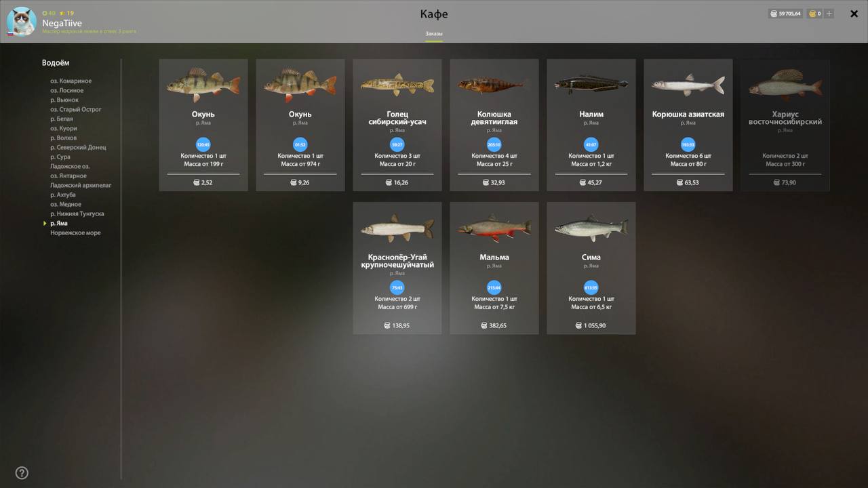The height and width of the screenshot is (488, 868).
Task: Select Норвежское море location
Action: (x=75, y=232)
